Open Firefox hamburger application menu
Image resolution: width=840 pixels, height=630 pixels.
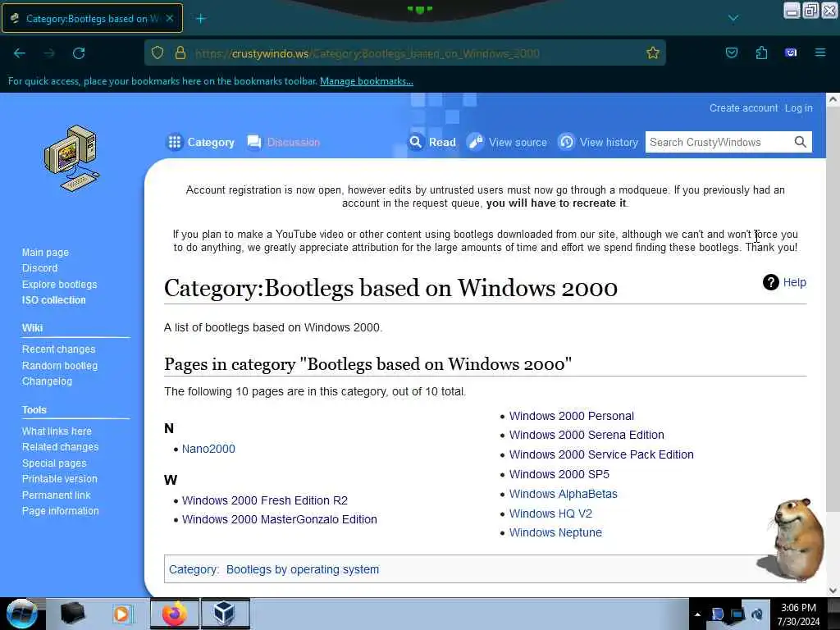coord(819,52)
